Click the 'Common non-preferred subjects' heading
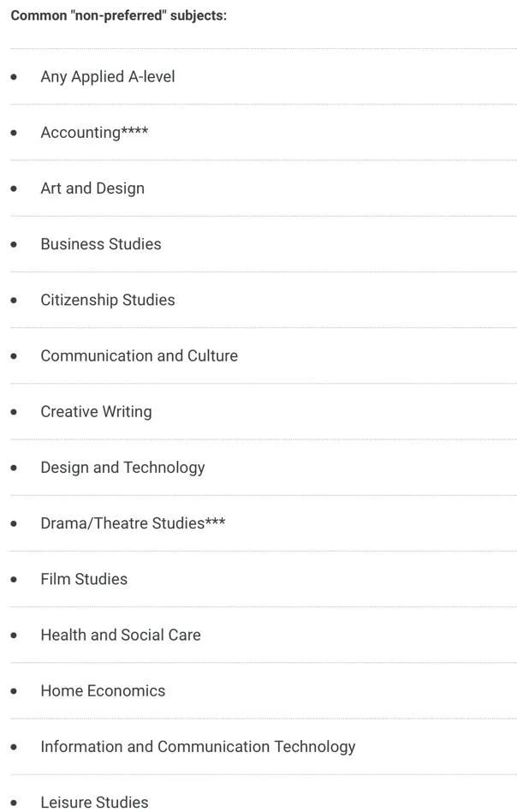Screen dimensions: 517x812 click(118, 15)
